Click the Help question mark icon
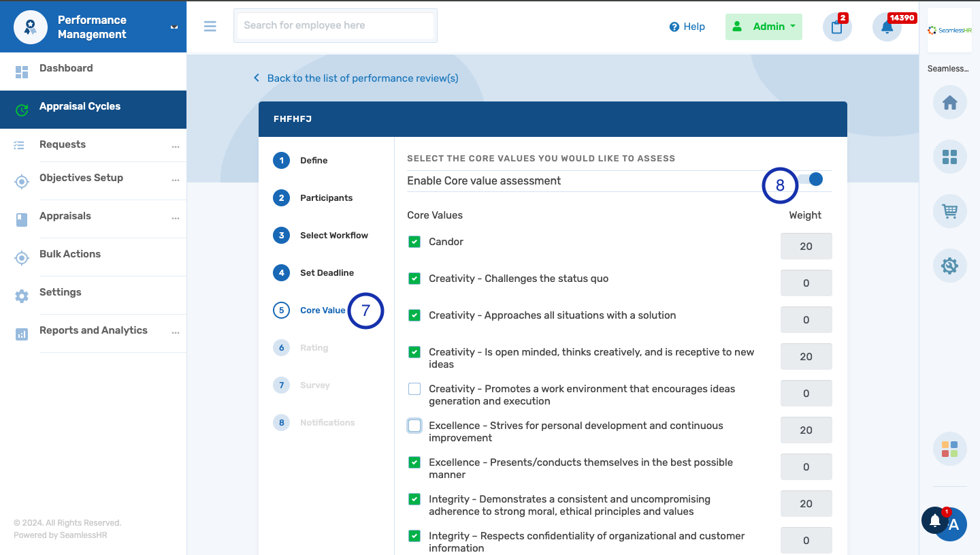This screenshot has width=980, height=555. tap(674, 27)
